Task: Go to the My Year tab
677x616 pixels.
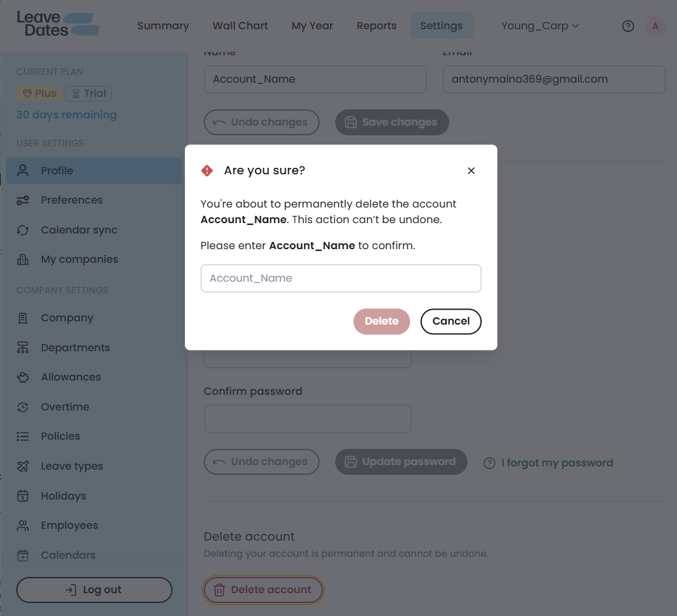Action: [x=312, y=26]
